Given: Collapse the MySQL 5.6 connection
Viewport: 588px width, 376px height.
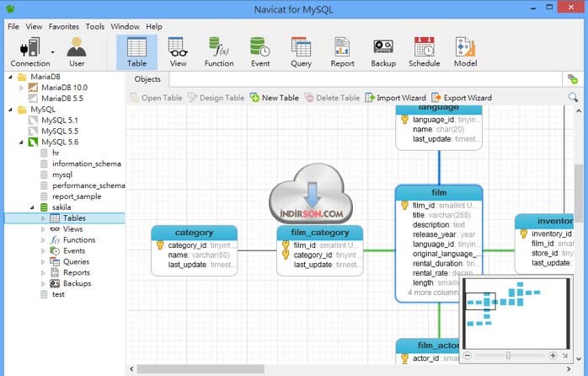Looking at the screenshot, I should pos(21,142).
